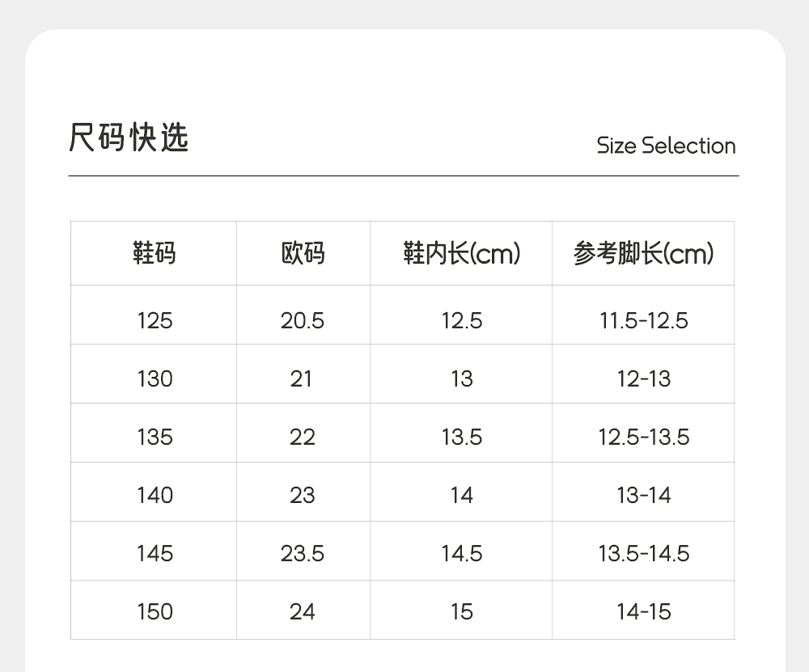
Task: Click foot length range 11.5-12.5
Action: click(x=643, y=321)
